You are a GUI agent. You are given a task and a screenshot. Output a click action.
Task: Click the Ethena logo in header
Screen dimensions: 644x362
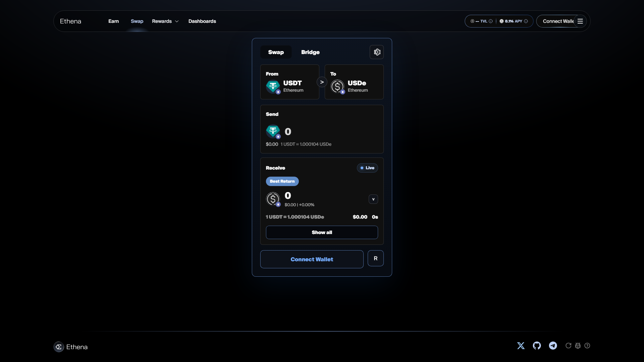71,21
